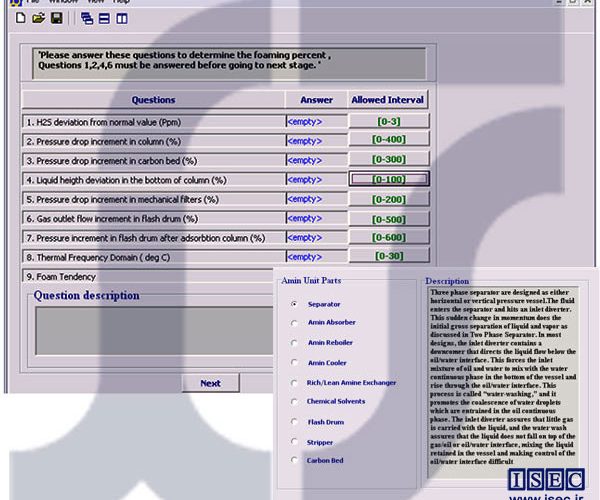Click question '5. Pressure drop increment in mechanical filters'
Image resolution: width=600 pixels, height=500 pixels.
154,199
